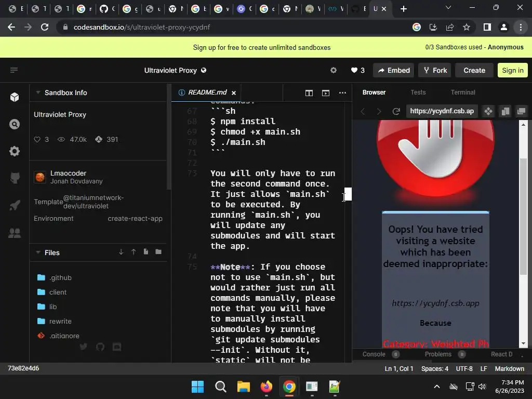Go forward in the preview browser
This screenshot has width=532, height=399.
coord(379,111)
